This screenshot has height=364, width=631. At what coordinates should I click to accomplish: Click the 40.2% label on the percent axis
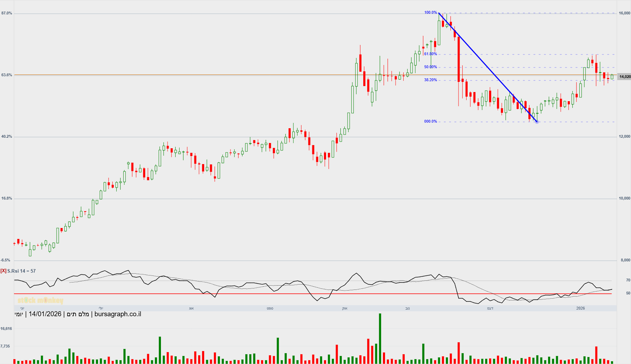point(7,137)
